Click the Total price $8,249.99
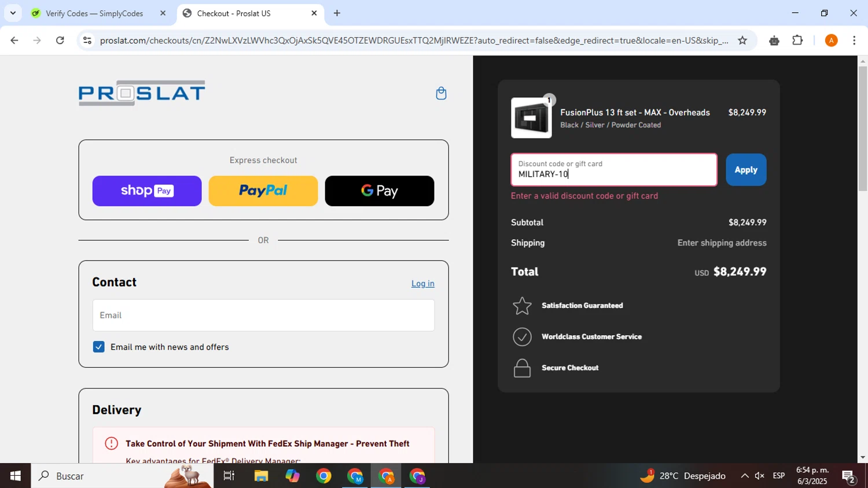Image resolution: width=868 pixels, height=488 pixels. [x=740, y=271]
